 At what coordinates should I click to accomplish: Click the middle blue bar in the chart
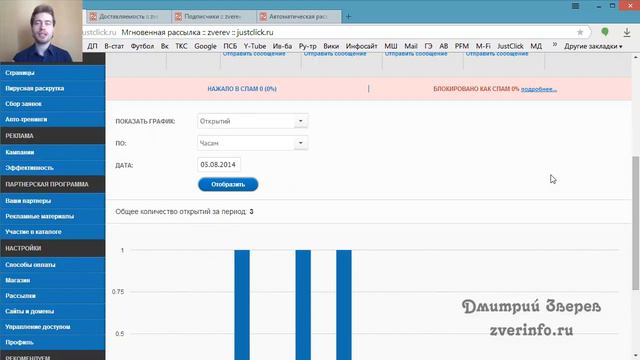(x=303, y=305)
